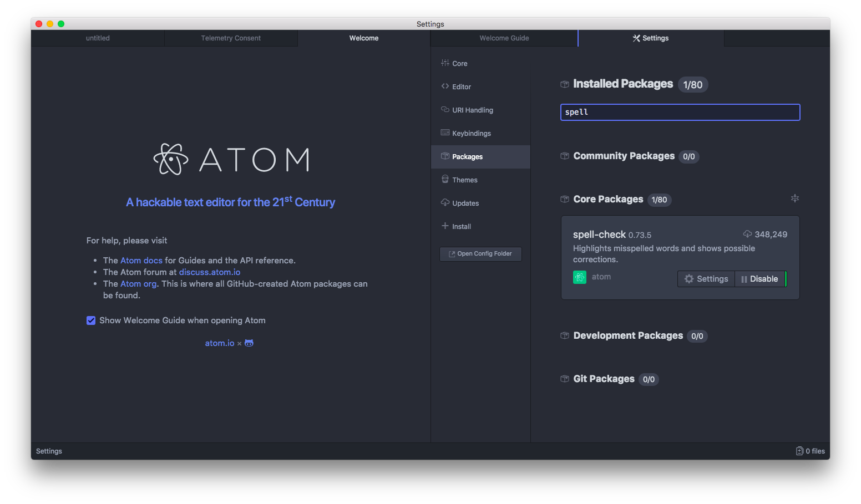Click the Atom logo on Welcome page
The width and height of the screenshot is (861, 504).
point(231,160)
